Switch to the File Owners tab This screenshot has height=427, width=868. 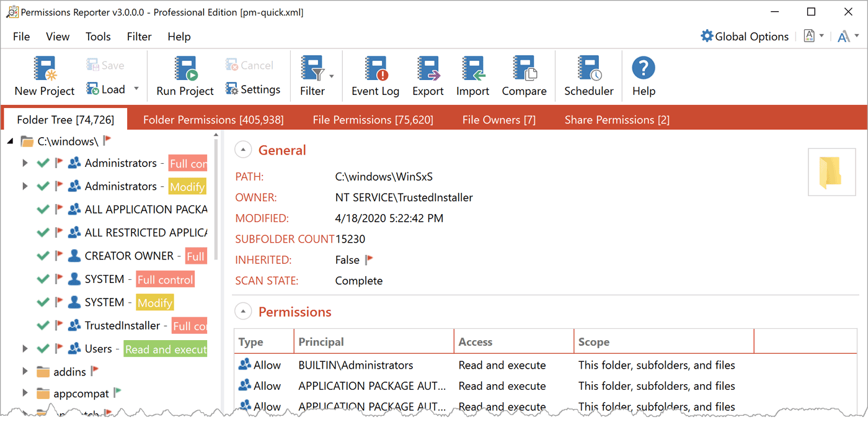(x=499, y=120)
